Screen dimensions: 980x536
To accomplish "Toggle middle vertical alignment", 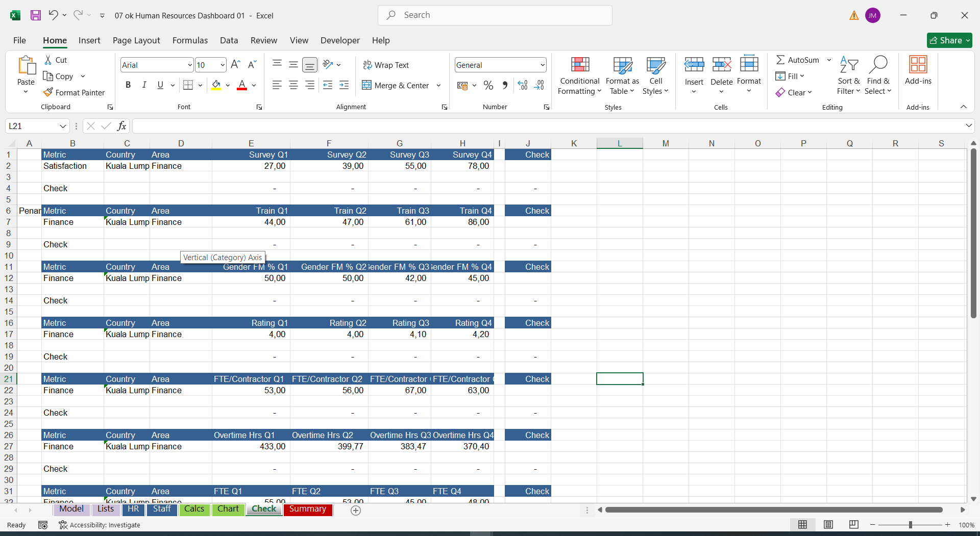I will tap(293, 64).
